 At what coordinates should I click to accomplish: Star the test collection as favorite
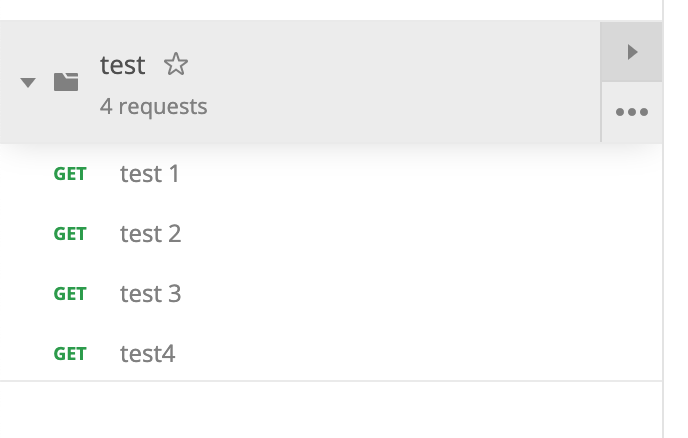click(x=176, y=64)
